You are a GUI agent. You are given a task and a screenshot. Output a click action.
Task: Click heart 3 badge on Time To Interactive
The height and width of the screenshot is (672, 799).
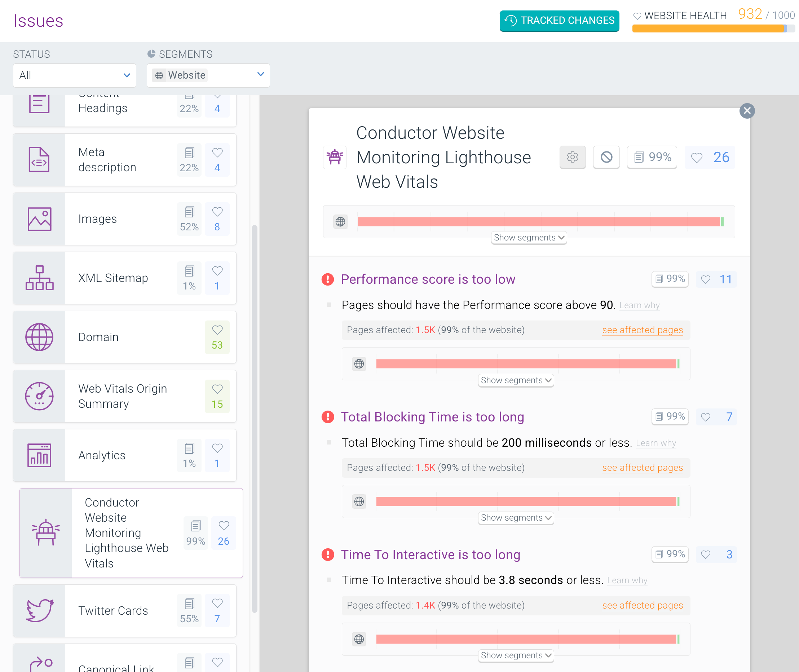point(716,554)
